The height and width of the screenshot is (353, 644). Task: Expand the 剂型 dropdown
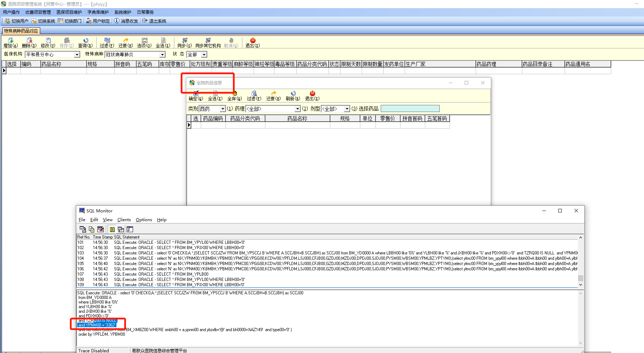pos(347,109)
